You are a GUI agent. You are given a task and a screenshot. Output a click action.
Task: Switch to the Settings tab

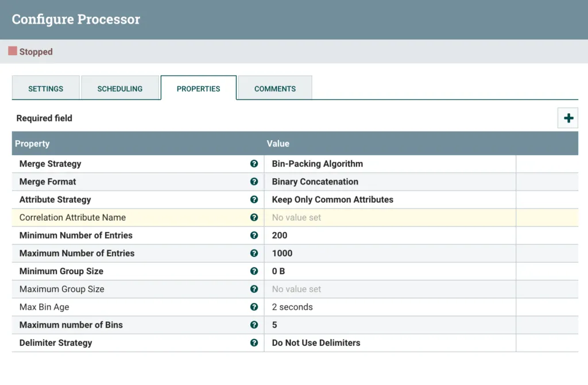[x=46, y=88]
